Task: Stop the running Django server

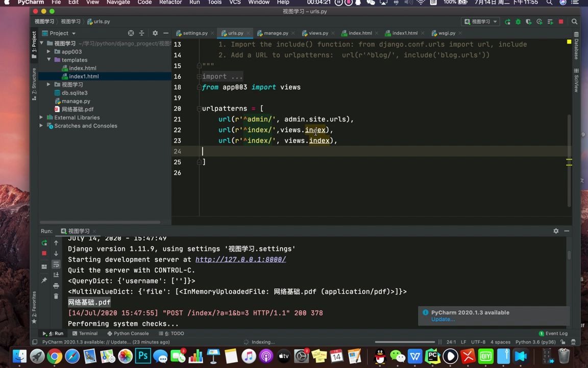Action: click(561, 21)
